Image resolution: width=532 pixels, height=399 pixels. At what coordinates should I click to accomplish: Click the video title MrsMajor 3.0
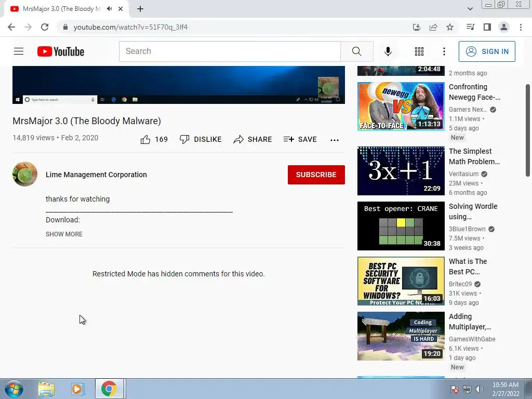[x=87, y=121]
